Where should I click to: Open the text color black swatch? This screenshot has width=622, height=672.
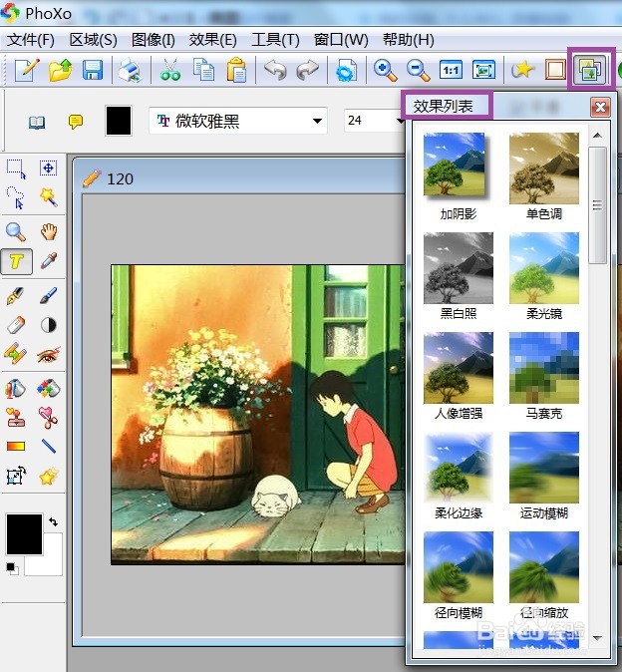tap(119, 122)
